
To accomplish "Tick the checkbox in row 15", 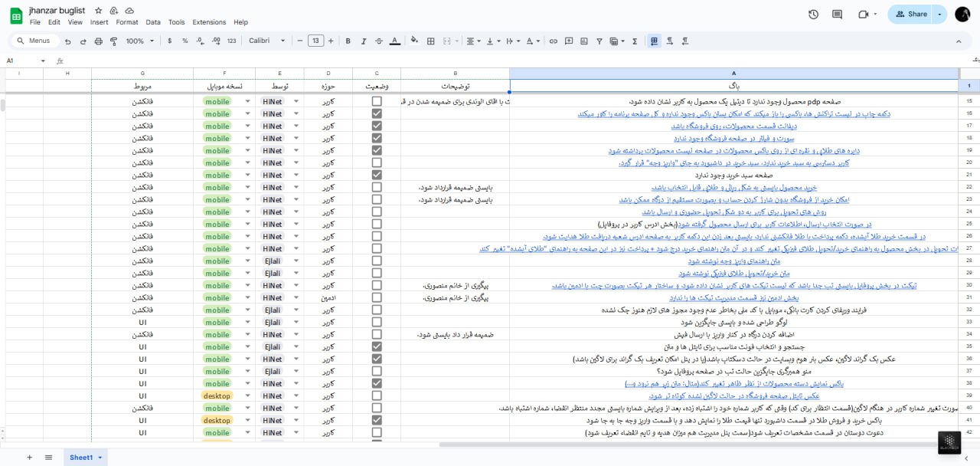I will pyautogui.click(x=377, y=101).
